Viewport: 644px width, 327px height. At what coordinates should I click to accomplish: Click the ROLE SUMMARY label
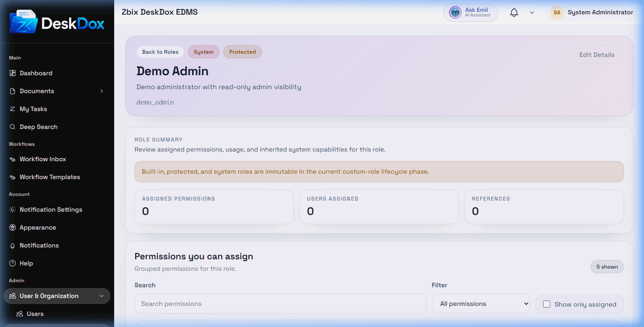click(158, 140)
